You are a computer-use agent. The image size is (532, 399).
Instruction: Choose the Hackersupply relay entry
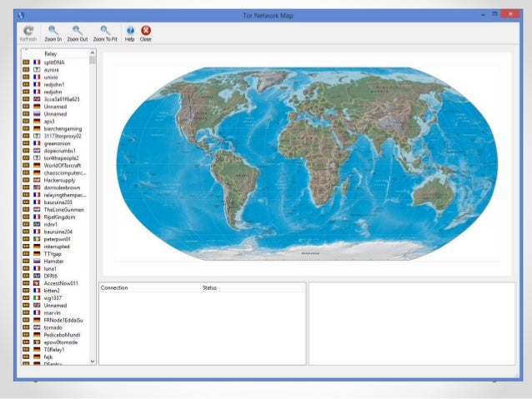click(x=61, y=180)
